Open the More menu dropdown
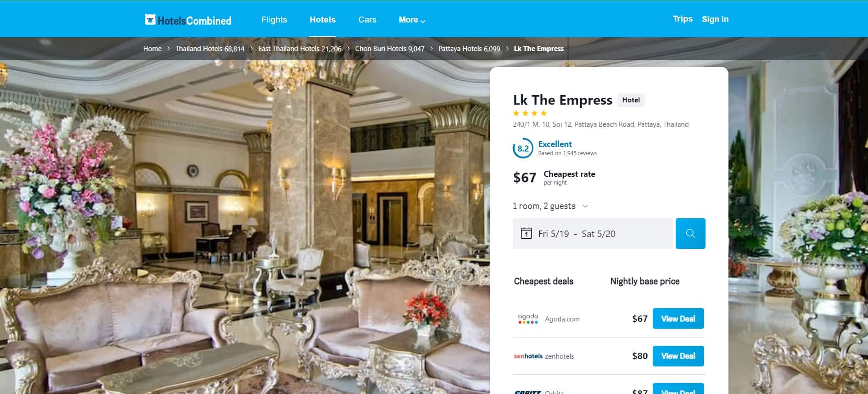The image size is (868, 394). pyautogui.click(x=412, y=20)
